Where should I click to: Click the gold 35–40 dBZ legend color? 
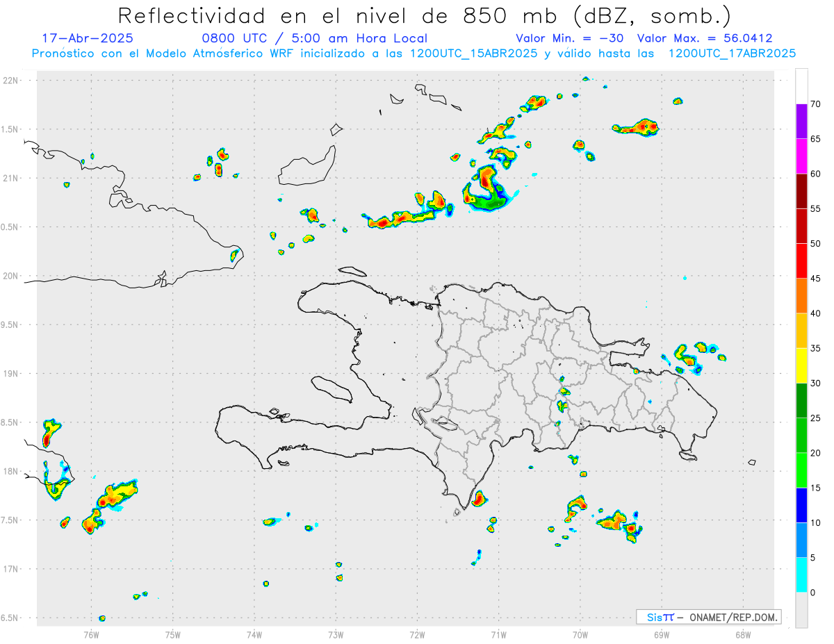coord(801,331)
